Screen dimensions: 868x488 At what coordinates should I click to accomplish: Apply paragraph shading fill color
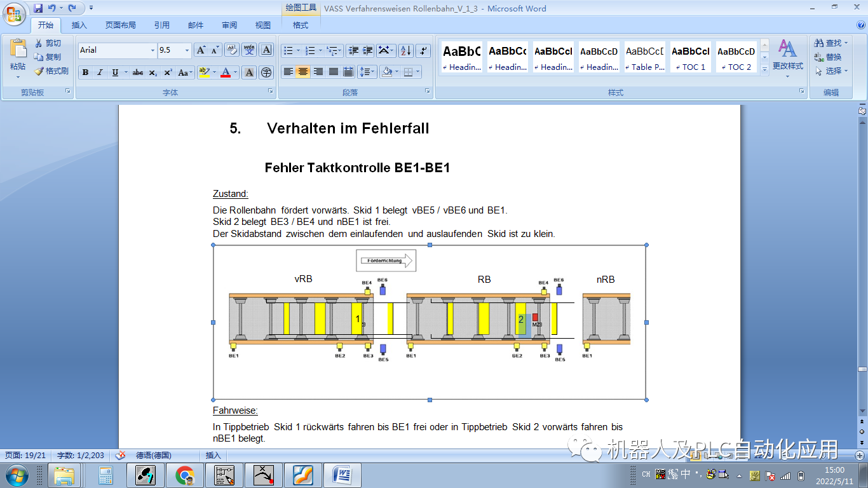click(386, 72)
